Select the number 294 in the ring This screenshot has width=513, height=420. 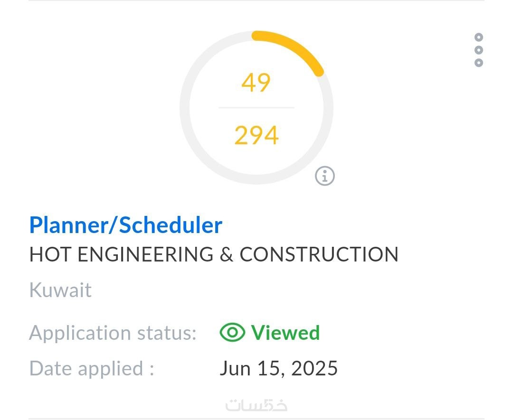[256, 135]
